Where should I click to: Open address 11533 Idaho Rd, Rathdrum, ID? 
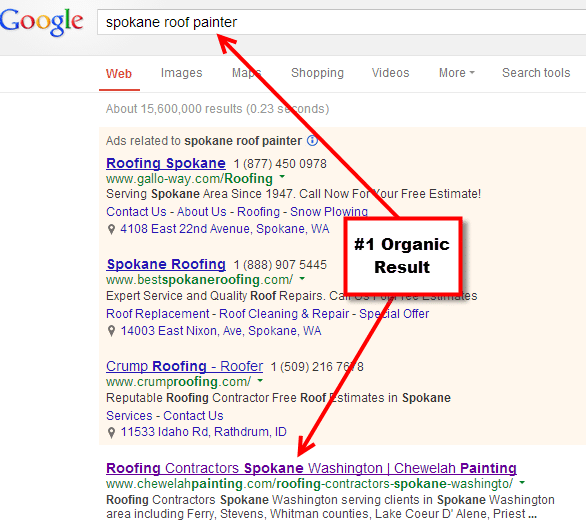[204, 432]
